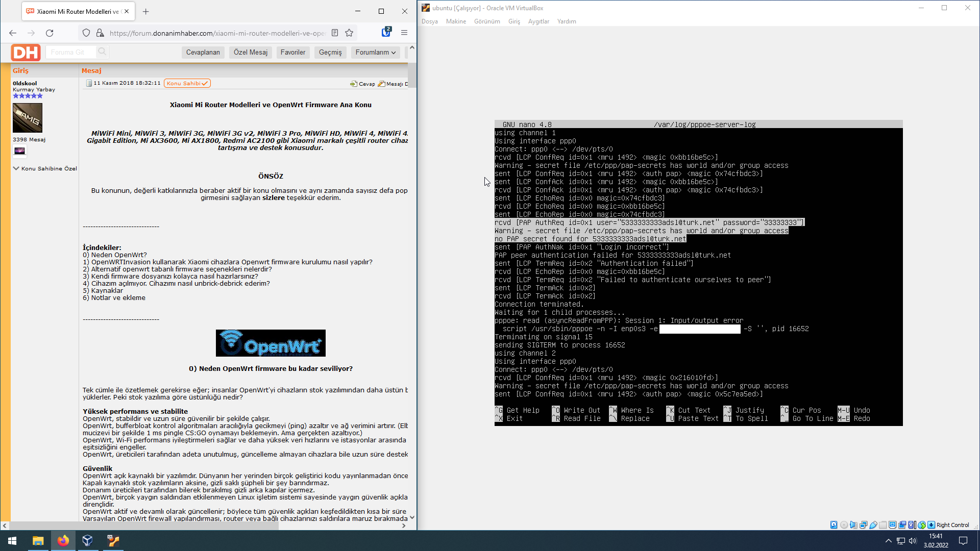Image resolution: width=980 pixels, height=551 pixels.
Task: Go back in Firefox
Action: 13,33
